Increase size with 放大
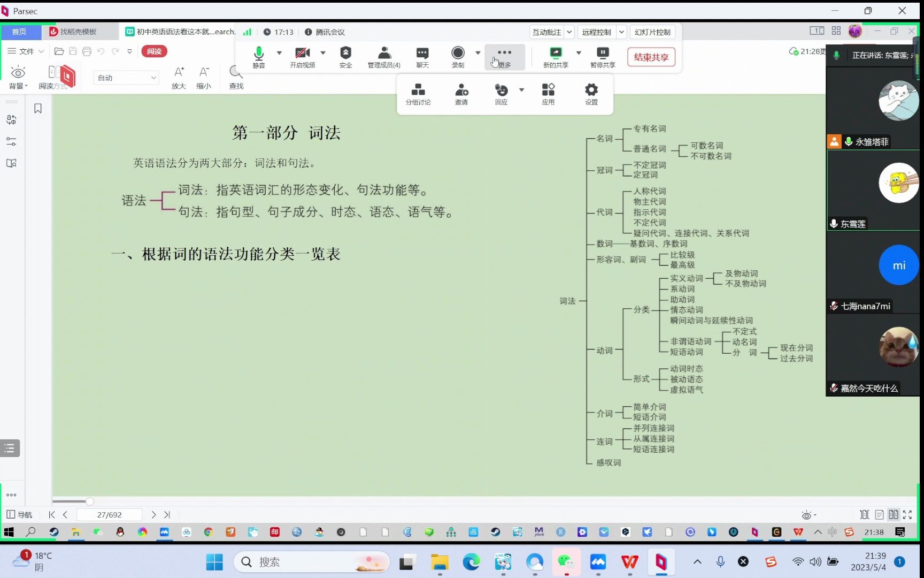The height and width of the screenshot is (578, 924). (x=179, y=78)
